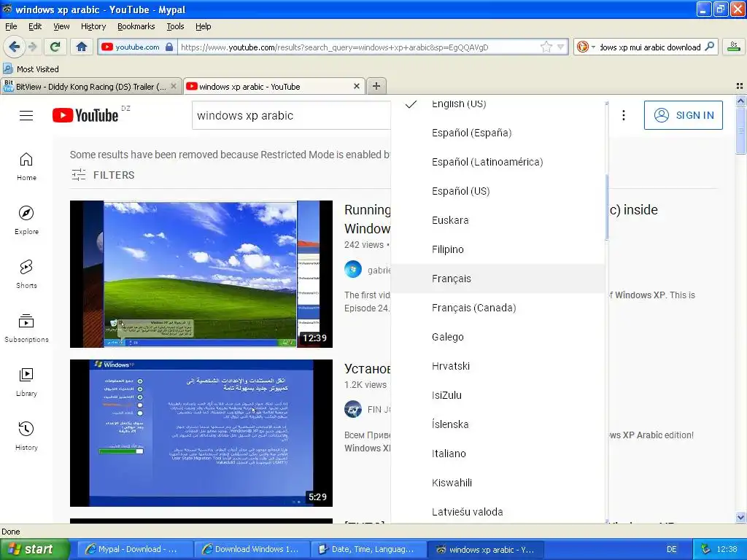The width and height of the screenshot is (747, 560).
Task: Go to Home in YouTube sidebar
Action: coord(27,167)
